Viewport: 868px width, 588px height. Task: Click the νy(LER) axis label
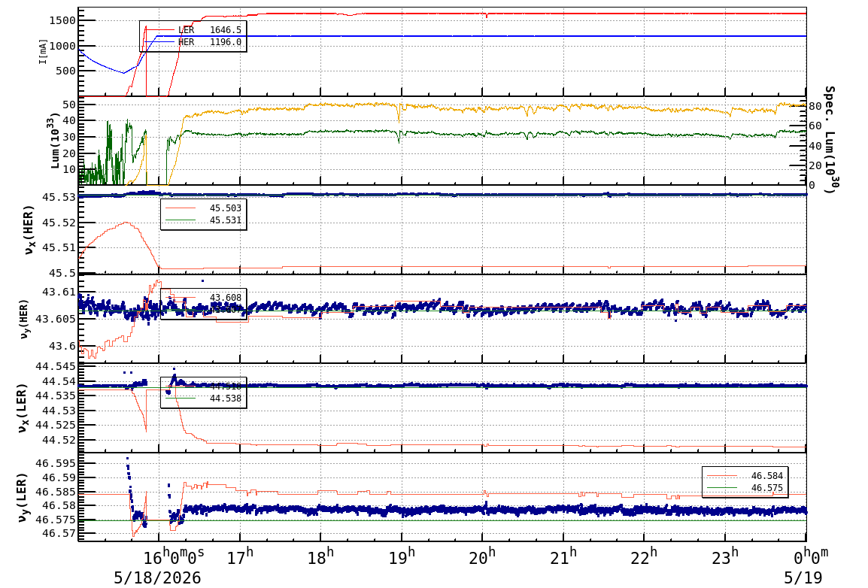click(x=22, y=497)
